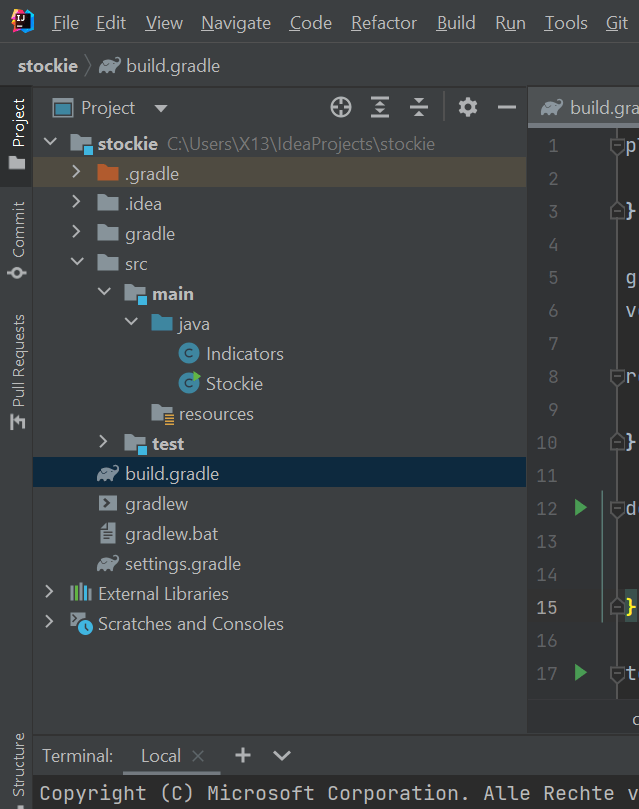This screenshot has height=809, width=639.
Task: Start a new terminal session with plus icon
Action: (242, 756)
